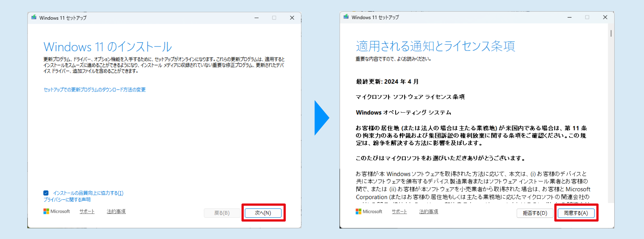
Task: Click the Microsoft logo in left window
Action: coord(56,211)
